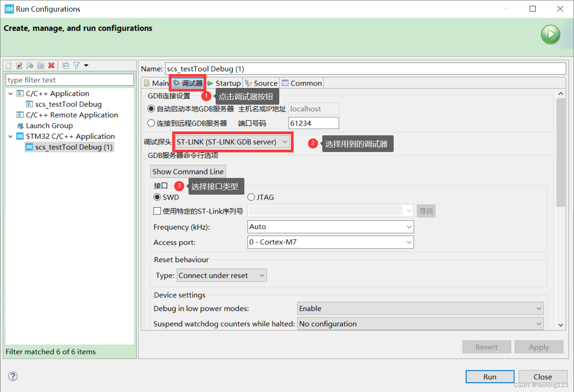The image size is (574, 392).
Task: Click the Export launch configuration icon
Action: point(30,66)
